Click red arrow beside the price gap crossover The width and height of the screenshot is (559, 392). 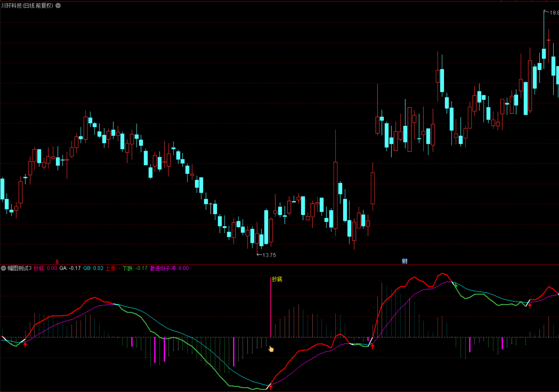pos(372,346)
